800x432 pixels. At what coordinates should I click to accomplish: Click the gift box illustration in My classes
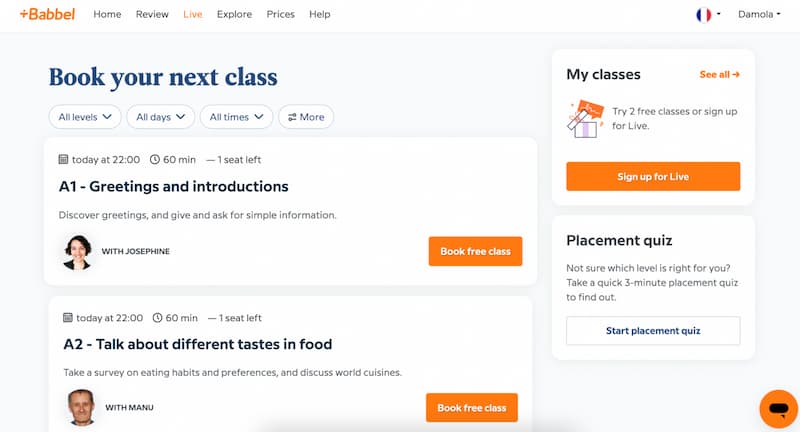pos(585,119)
